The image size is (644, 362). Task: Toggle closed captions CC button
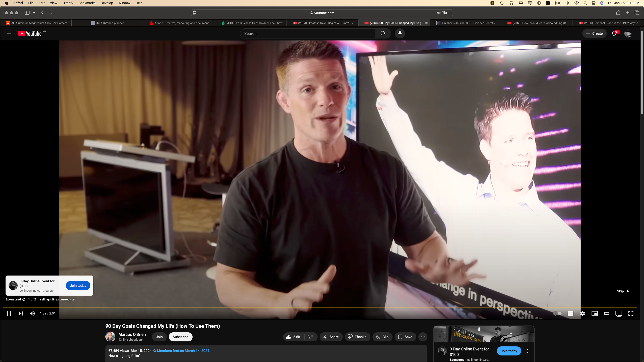[571, 313]
